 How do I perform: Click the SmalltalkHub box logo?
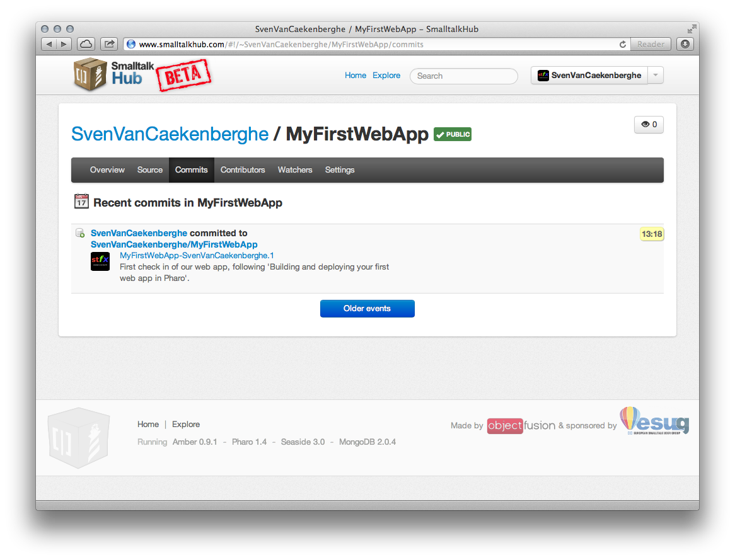tap(91, 74)
